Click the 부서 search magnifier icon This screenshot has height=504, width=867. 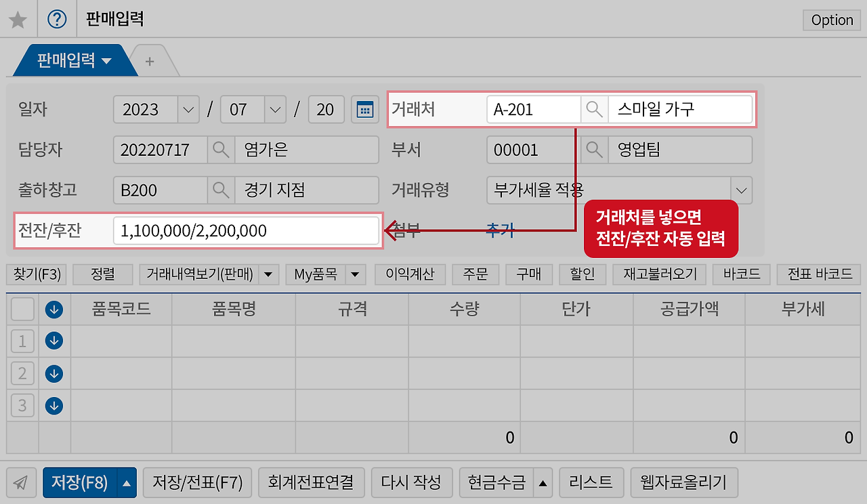click(x=594, y=150)
